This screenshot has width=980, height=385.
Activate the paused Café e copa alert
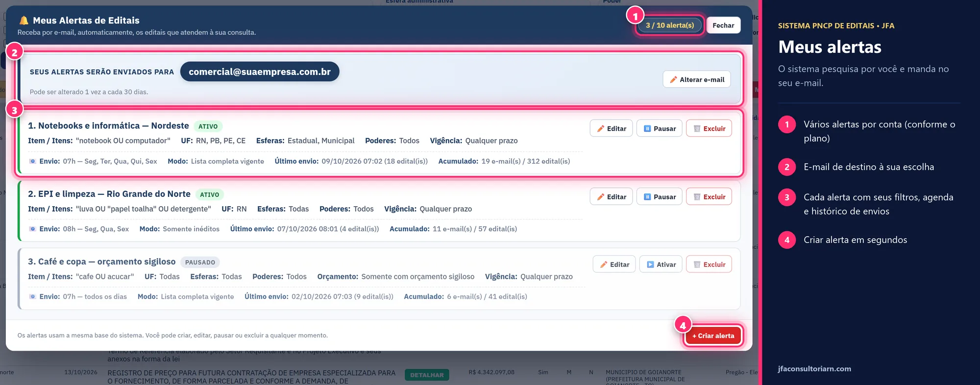point(661,264)
